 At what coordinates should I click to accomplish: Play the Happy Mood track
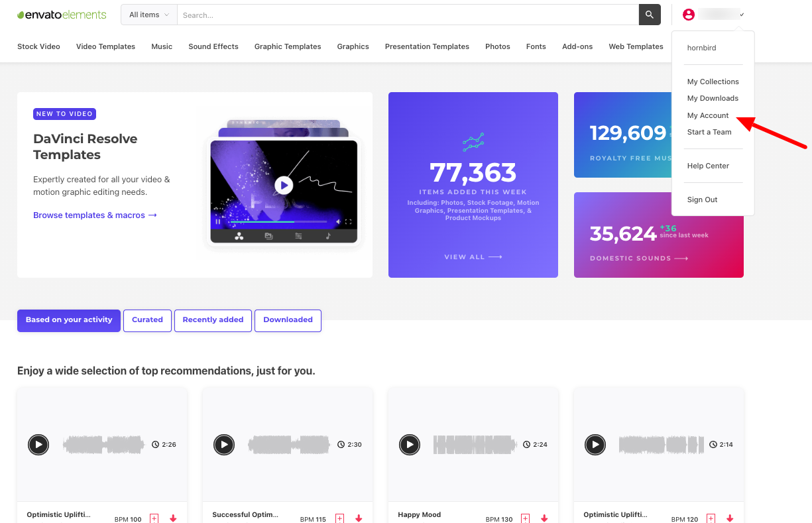[409, 445]
